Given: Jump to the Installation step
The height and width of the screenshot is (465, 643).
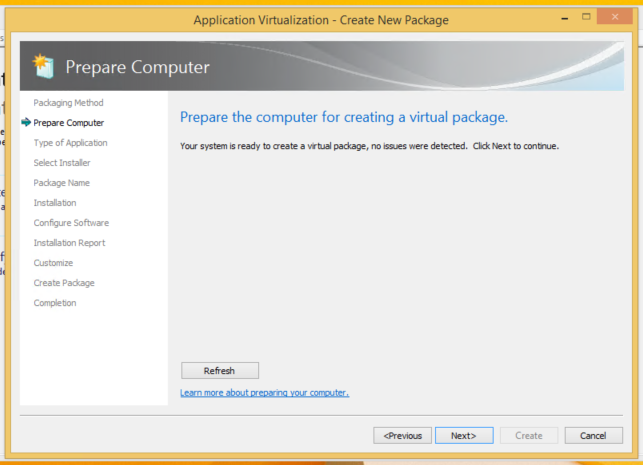Looking at the screenshot, I should click(54, 203).
